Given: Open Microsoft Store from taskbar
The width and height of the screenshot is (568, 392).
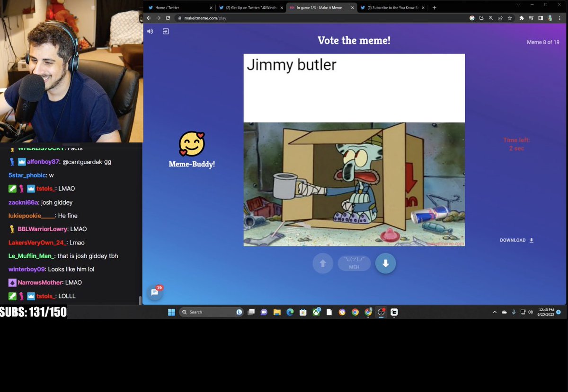Looking at the screenshot, I should [x=303, y=312].
